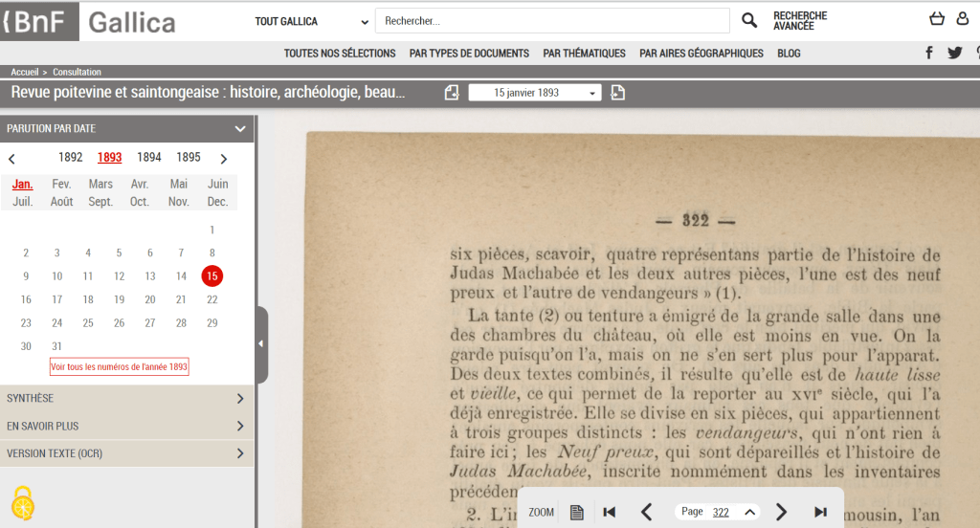Collapse the left sidebar panel handle
This screenshot has height=528, width=980.
click(x=261, y=343)
